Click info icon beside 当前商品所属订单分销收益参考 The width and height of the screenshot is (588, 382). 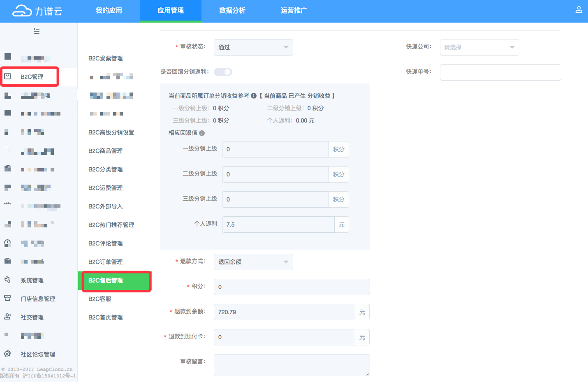tap(254, 96)
